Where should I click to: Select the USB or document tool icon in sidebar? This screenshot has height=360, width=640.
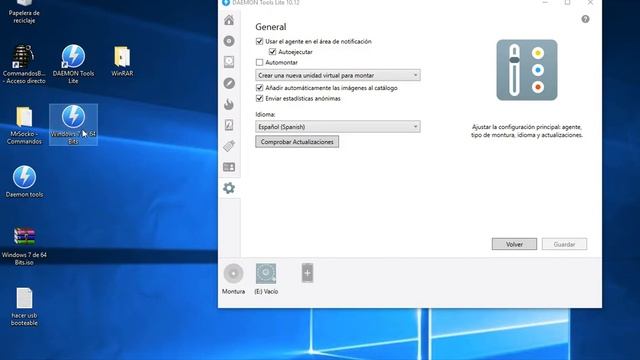point(229,125)
